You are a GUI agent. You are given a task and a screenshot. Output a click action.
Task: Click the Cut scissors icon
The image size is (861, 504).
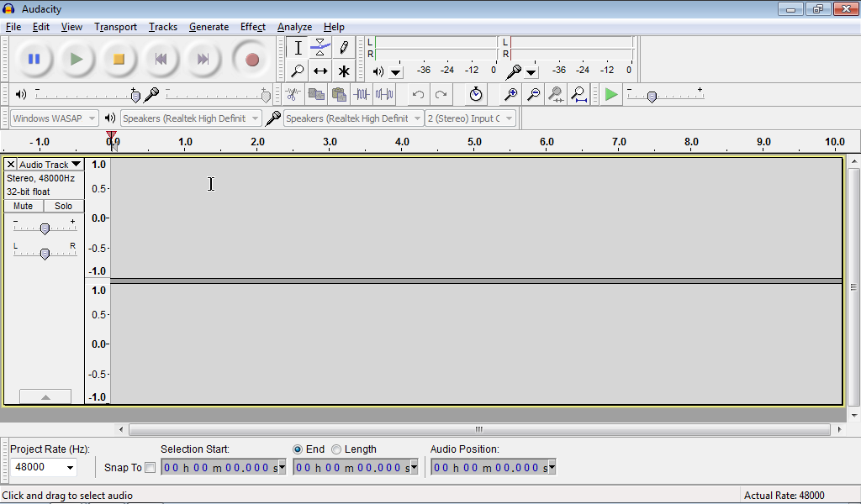[x=293, y=94]
